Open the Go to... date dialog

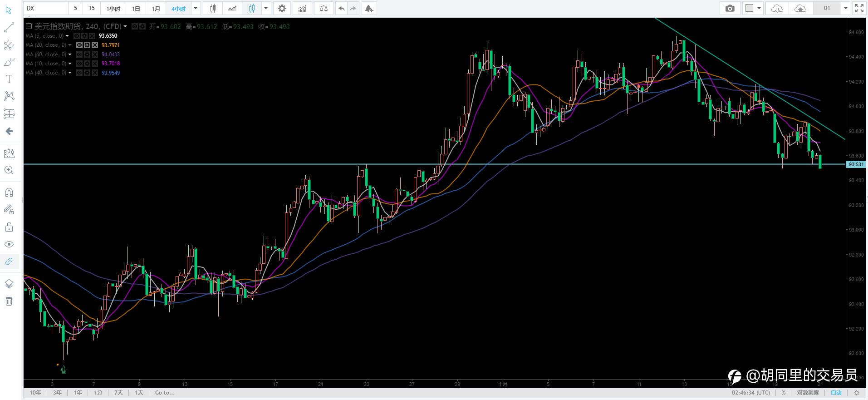point(165,393)
